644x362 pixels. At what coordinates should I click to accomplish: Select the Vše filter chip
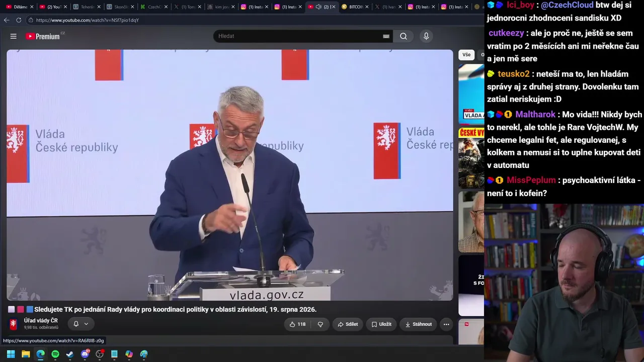(466, 55)
